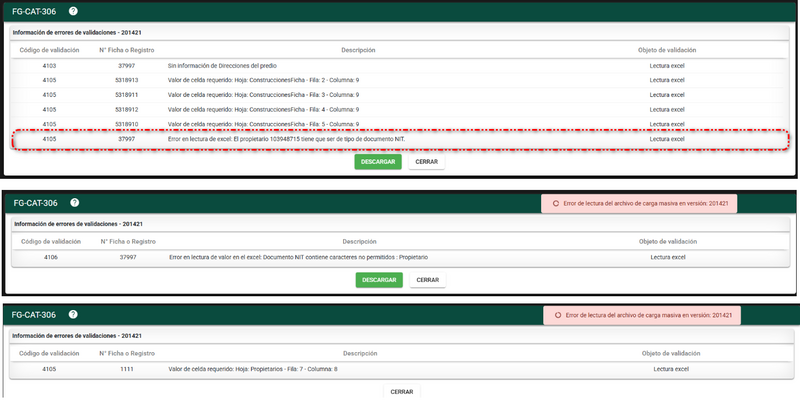Image resolution: width=800 pixels, height=402 pixels.
Task: Click the help icon in bottom panel header
Action: click(73, 314)
